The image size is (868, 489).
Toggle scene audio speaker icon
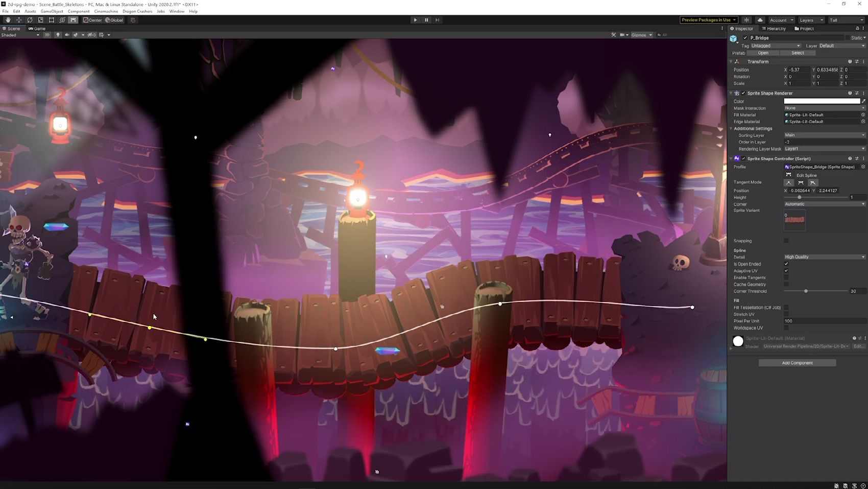click(x=67, y=35)
